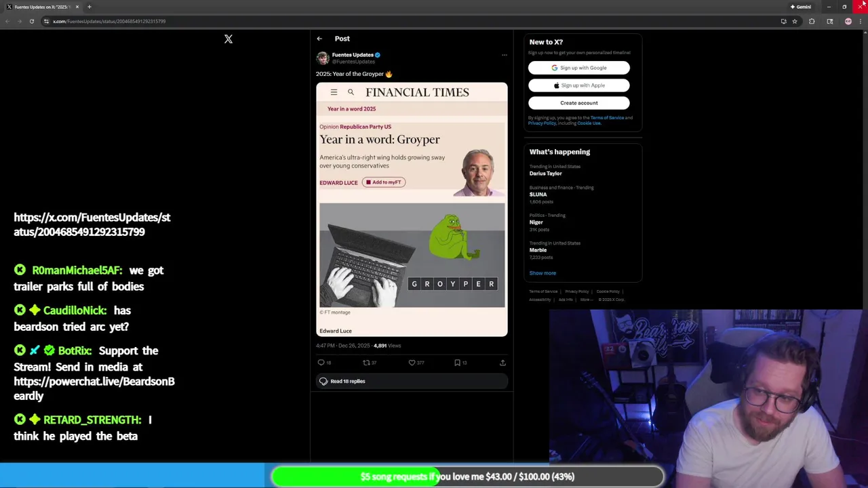Reload the page with browser refresh button
Viewport: 868px width, 488px height.
(x=31, y=21)
